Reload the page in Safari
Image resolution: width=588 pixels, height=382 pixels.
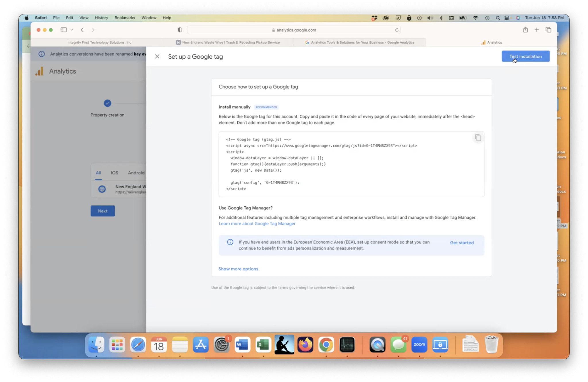pyautogui.click(x=396, y=30)
